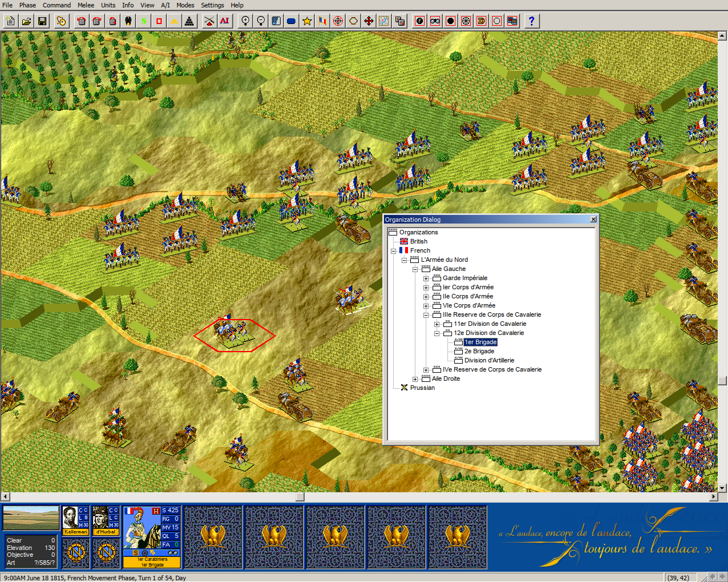Collapse the French tree node

393,251
